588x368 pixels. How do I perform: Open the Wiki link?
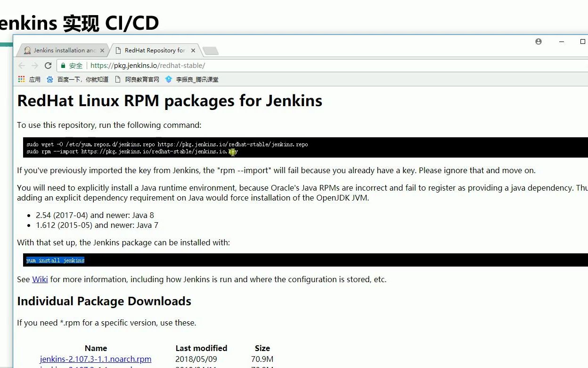coord(40,279)
